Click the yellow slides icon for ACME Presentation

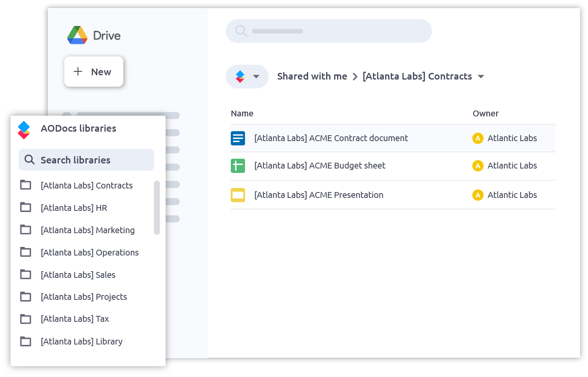[238, 195]
